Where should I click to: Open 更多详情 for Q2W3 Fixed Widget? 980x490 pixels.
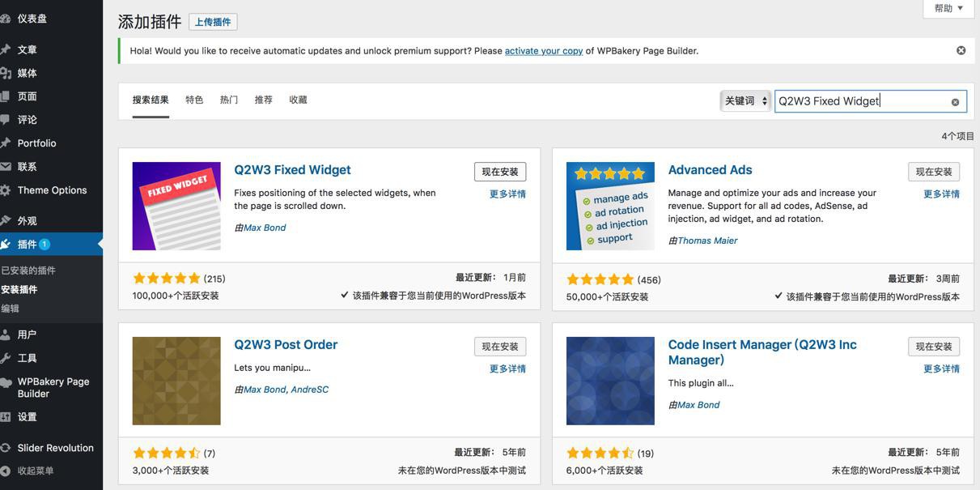pos(507,194)
